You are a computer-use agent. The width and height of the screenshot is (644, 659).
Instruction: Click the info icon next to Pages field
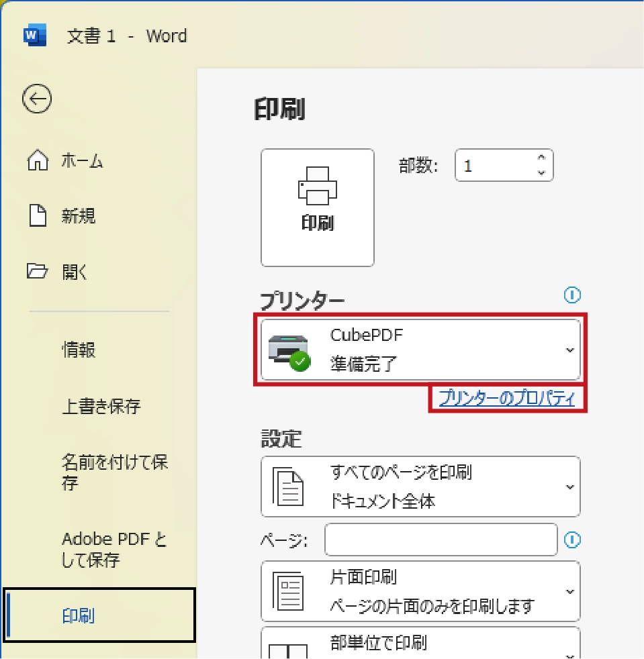(572, 540)
